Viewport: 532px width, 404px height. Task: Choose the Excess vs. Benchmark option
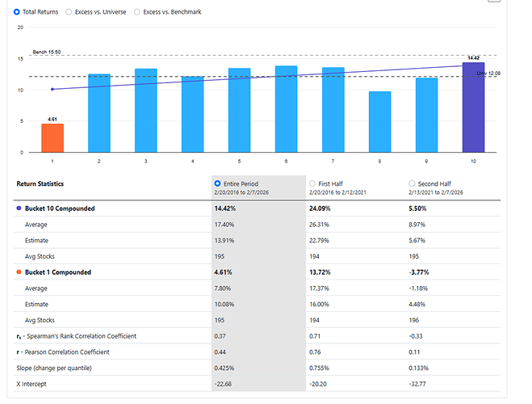(x=136, y=12)
